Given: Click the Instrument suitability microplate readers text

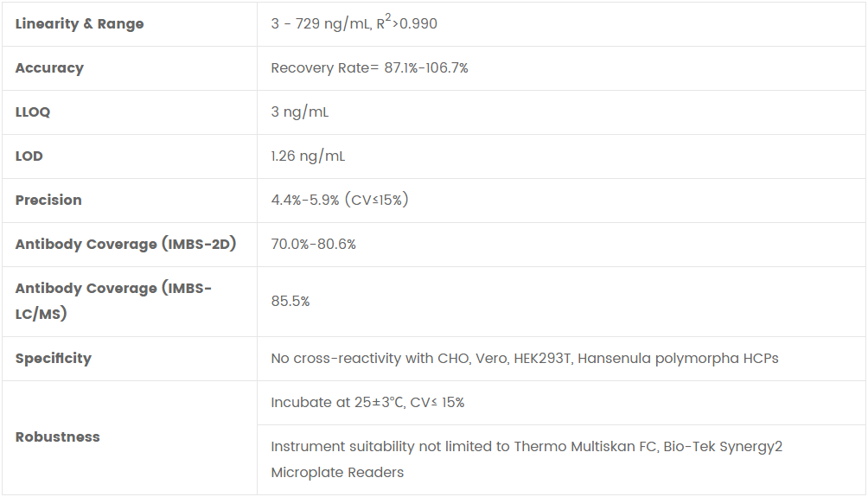Looking at the screenshot, I should (x=527, y=459).
